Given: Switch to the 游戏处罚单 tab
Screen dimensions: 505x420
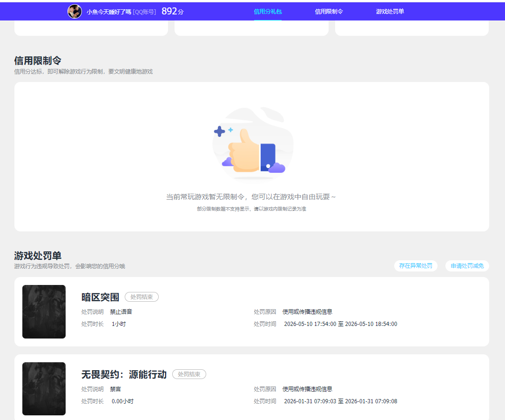Looking at the screenshot, I should (390, 12).
